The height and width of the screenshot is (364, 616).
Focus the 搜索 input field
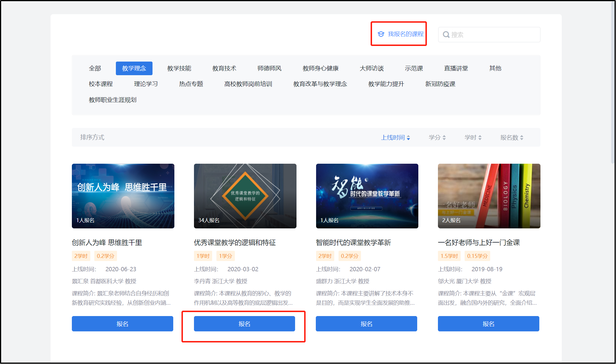[x=494, y=35]
